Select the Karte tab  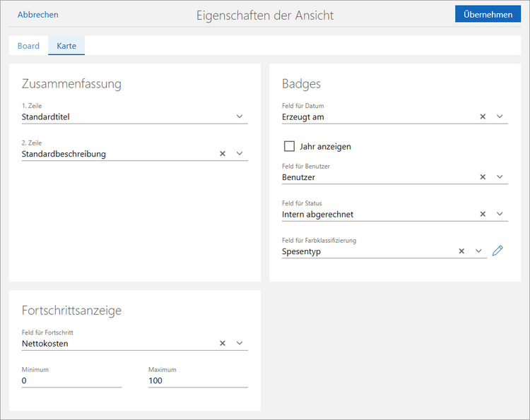click(x=66, y=46)
